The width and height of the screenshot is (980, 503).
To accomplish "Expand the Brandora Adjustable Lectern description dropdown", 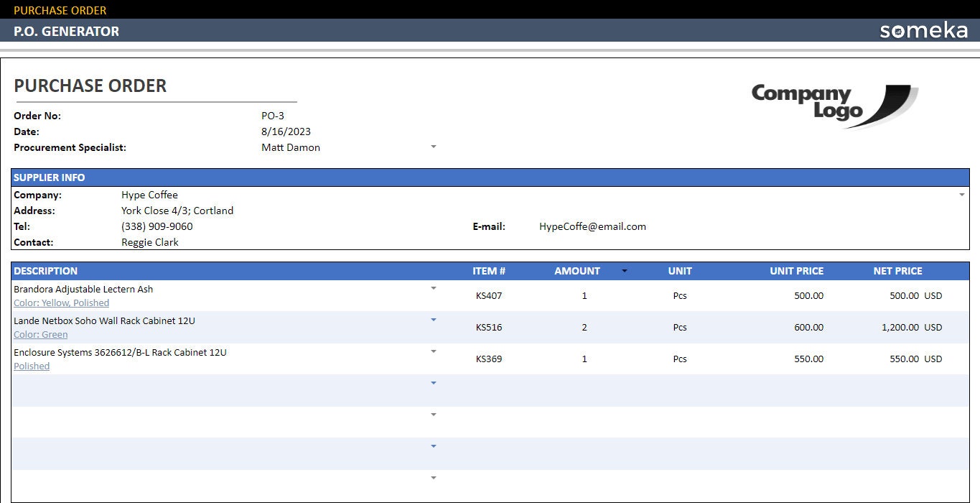I will click(433, 287).
